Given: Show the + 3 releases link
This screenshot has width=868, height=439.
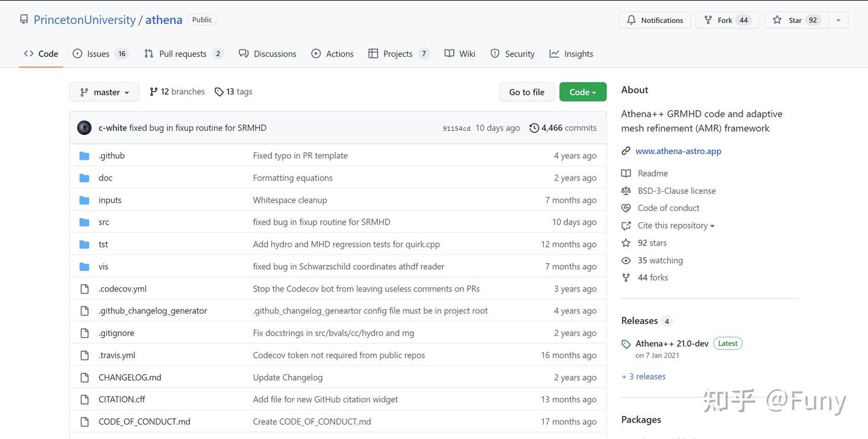Looking at the screenshot, I should [644, 376].
